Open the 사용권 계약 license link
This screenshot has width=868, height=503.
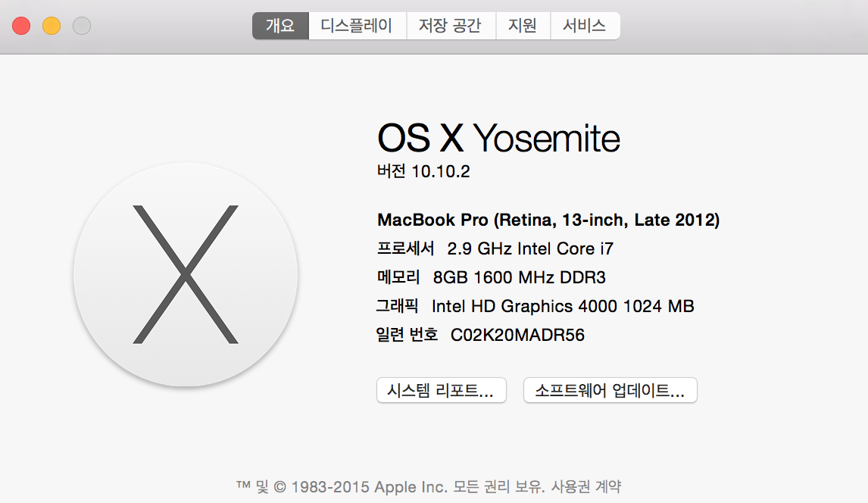596,486
